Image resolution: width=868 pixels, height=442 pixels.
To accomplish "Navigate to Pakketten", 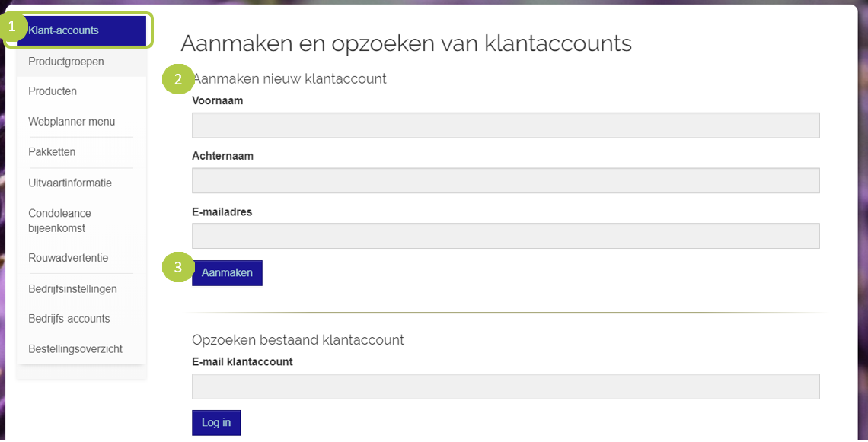I will [52, 152].
